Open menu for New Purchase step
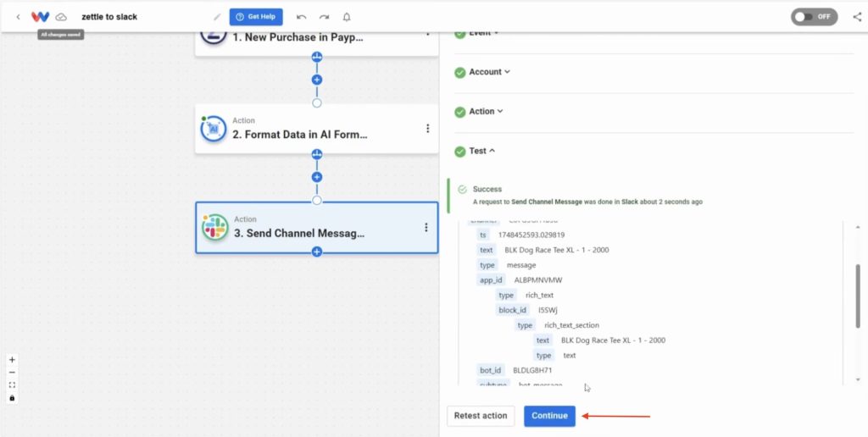This screenshot has height=437, width=868. pyautogui.click(x=427, y=34)
